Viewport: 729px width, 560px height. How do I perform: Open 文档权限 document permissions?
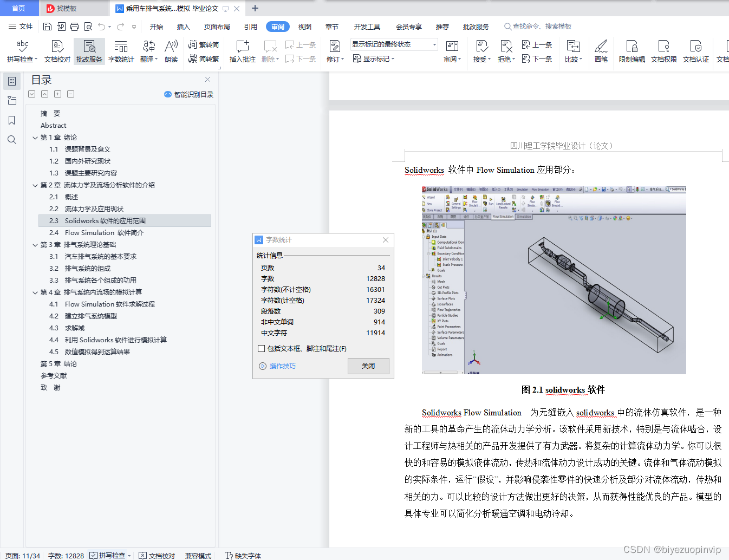pyautogui.click(x=664, y=51)
